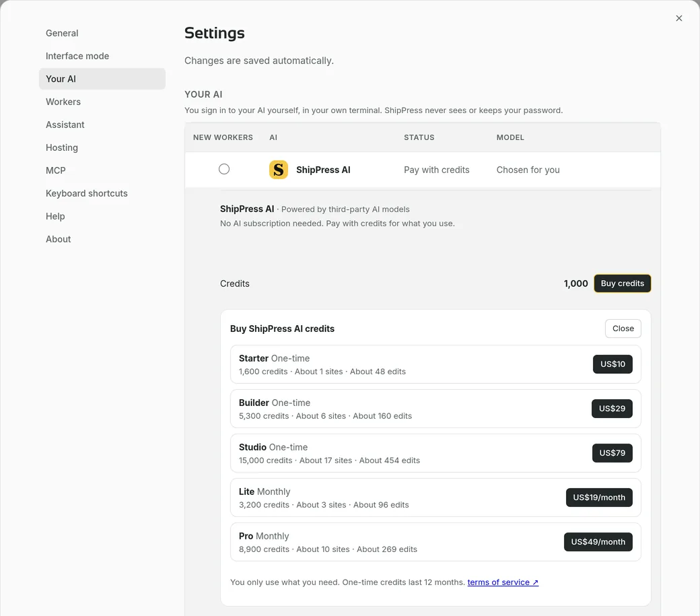Click the AI column header

[x=273, y=137]
